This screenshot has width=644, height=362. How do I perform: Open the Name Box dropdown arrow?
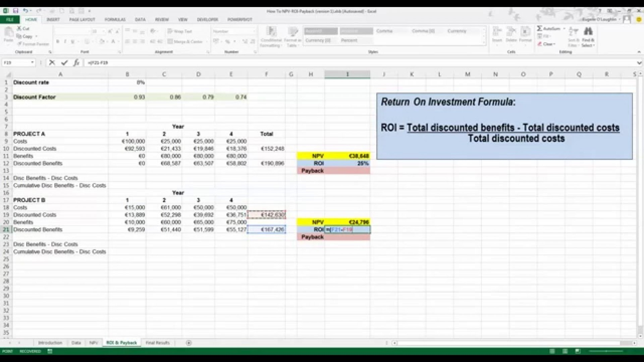click(x=32, y=63)
